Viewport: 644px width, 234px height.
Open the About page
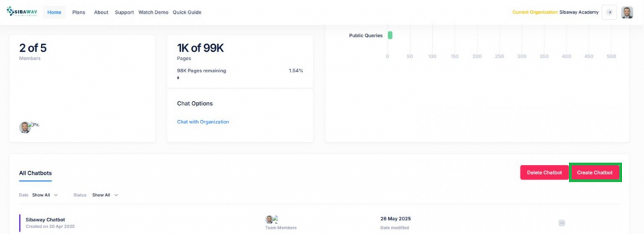pos(101,13)
